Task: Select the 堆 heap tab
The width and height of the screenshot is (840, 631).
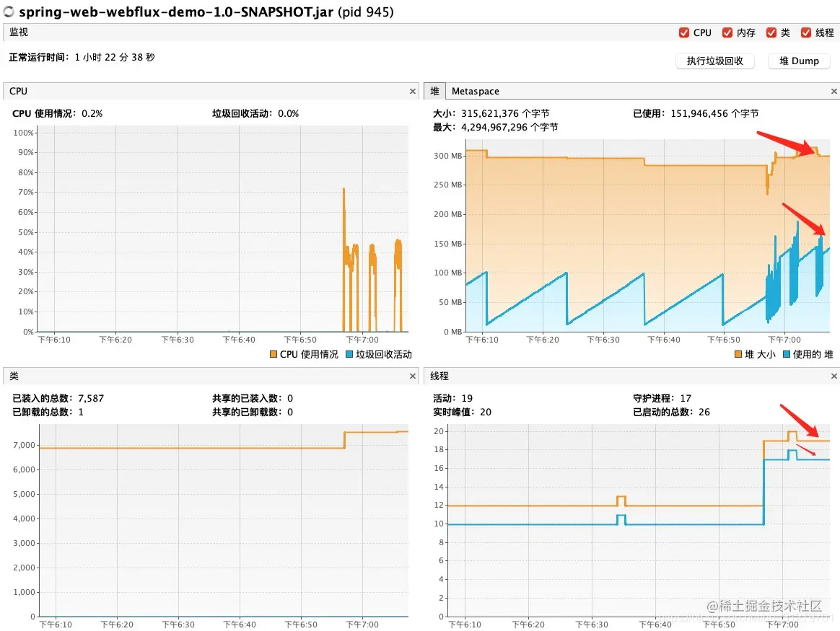Action: (434, 92)
